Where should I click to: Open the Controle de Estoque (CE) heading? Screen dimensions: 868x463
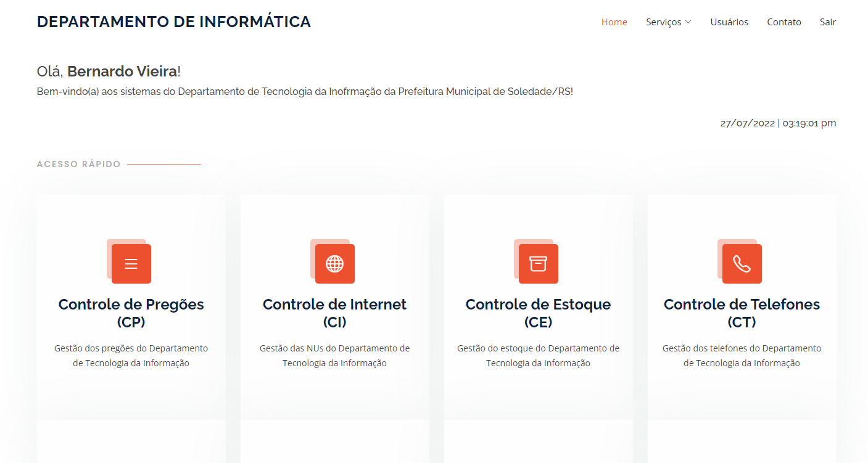[538, 313]
